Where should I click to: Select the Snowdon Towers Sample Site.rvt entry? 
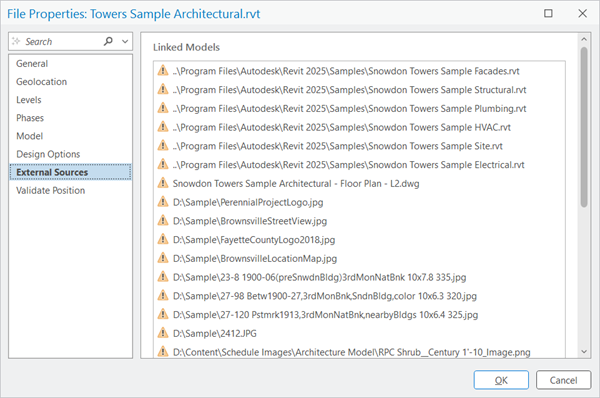pyautogui.click(x=338, y=146)
